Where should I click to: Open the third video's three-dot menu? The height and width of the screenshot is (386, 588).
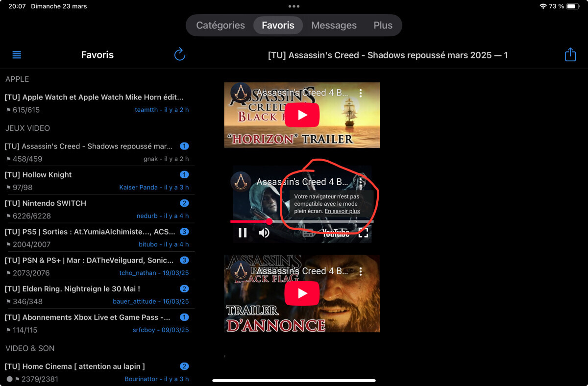click(x=361, y=271)
